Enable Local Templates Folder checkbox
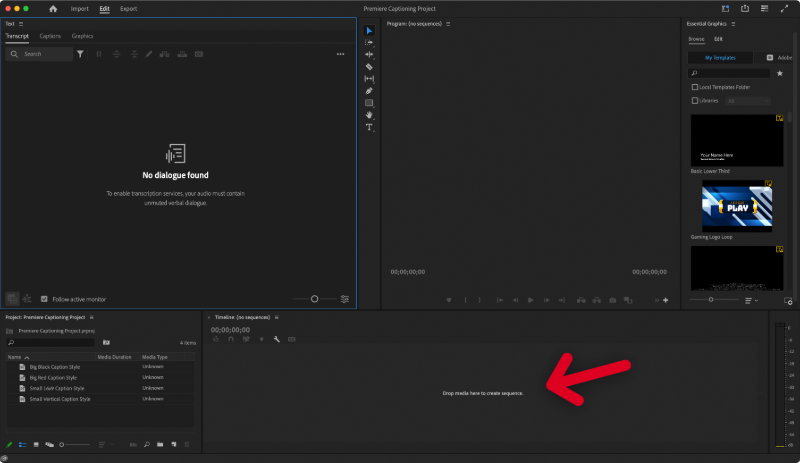 point(695,87)
